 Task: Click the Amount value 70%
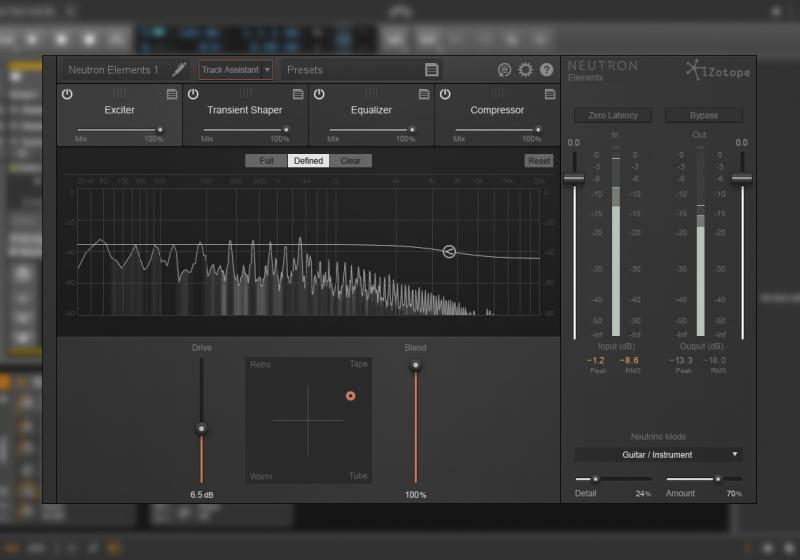734,494
